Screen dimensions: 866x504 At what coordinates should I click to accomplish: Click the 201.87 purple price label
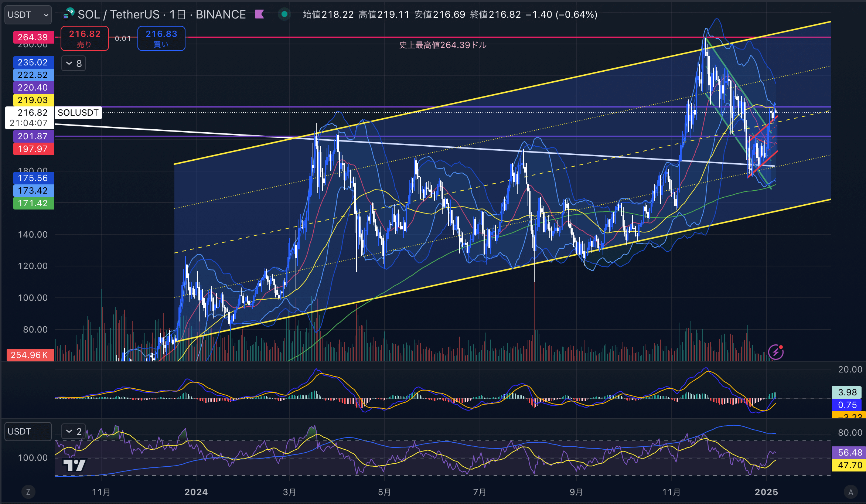point(34,136)
